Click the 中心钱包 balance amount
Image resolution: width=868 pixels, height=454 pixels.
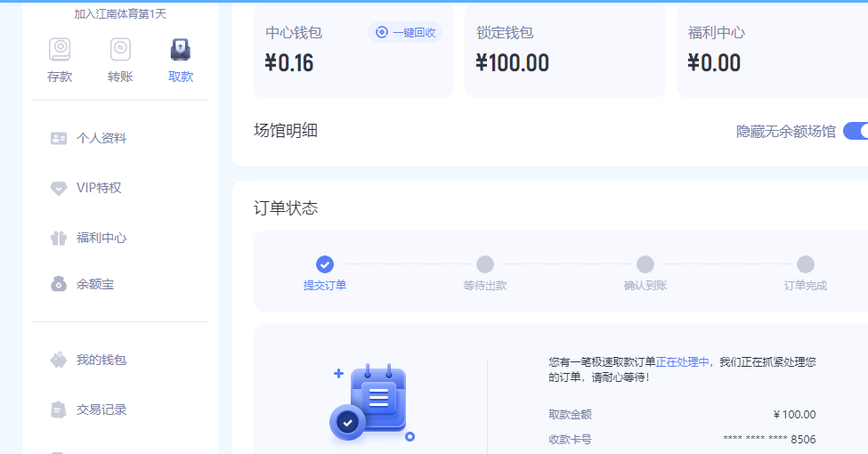[289, 63]
